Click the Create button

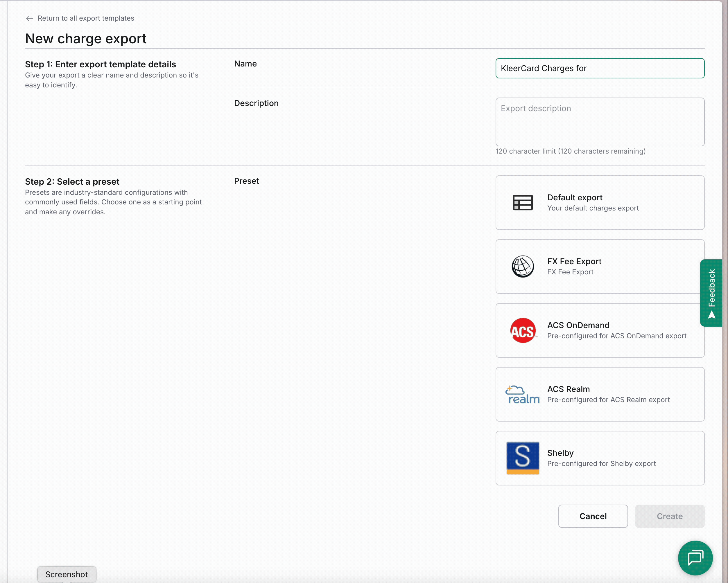pyautogui.click(x=669, y=516)
